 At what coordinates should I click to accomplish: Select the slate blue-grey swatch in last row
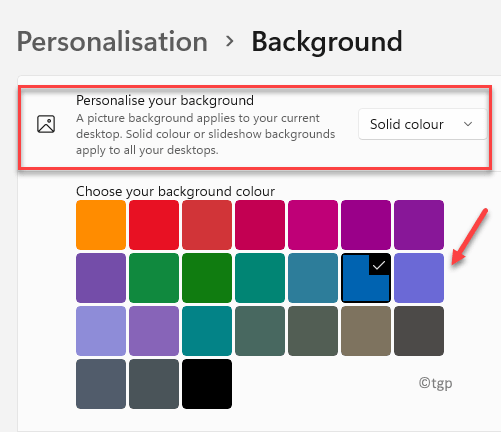[101, 384]
